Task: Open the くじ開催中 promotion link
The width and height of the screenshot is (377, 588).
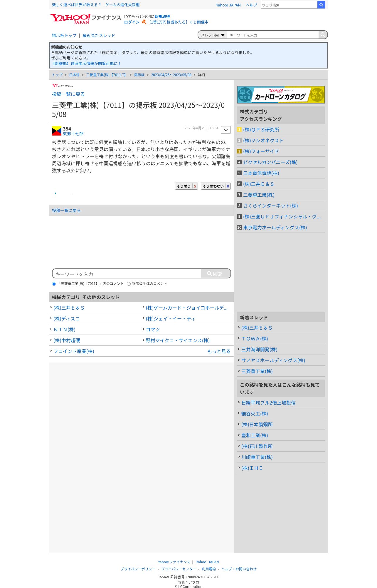Action: 178,22
